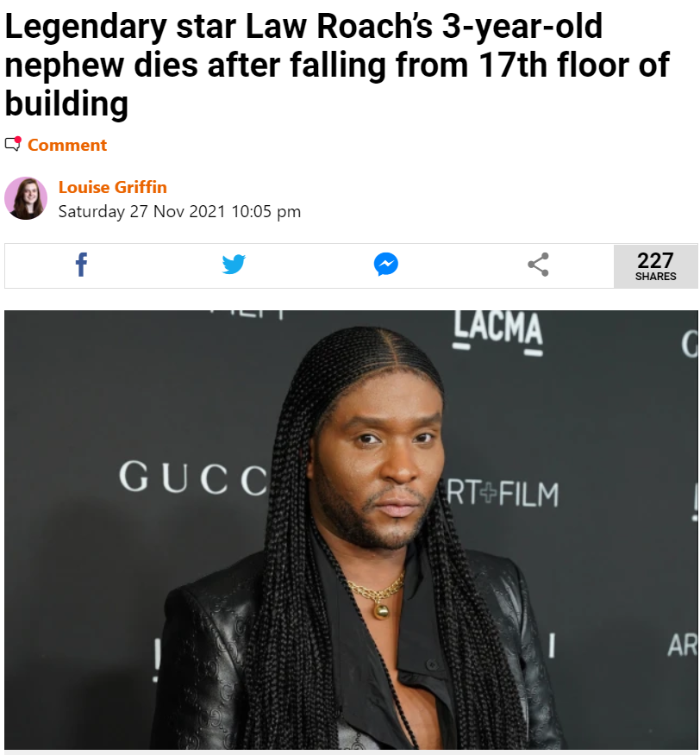Click the article headline text
The image size is (700, 755).
(337, 65)
